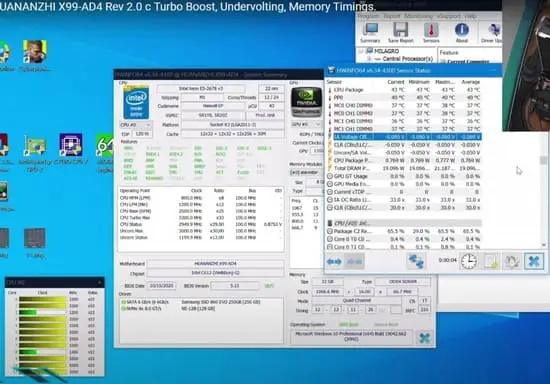Screen dimensions: 550x384
Task: Open Program menu in HWiNFO window
Action: (369, 16)
